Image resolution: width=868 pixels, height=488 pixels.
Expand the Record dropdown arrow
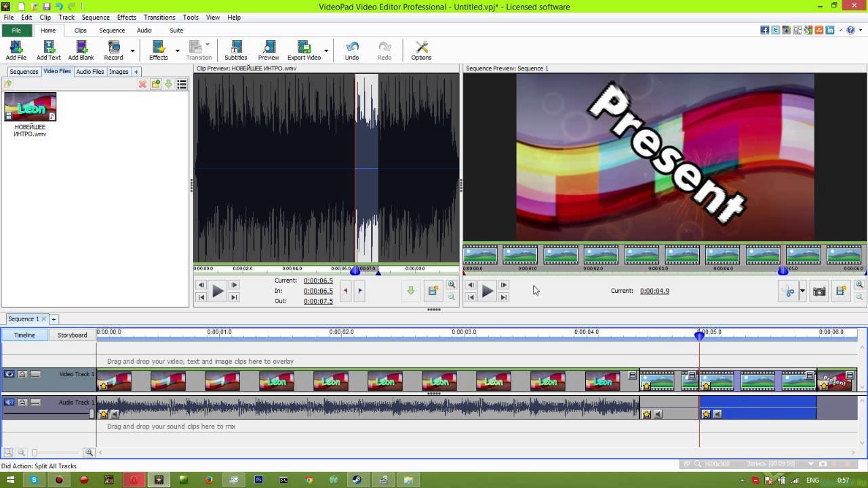pyautogui.click(x=132, y=50)
